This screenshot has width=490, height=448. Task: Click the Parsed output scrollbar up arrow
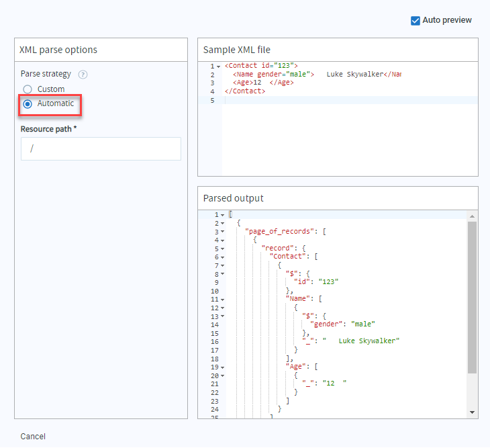[x=472, y=216]
